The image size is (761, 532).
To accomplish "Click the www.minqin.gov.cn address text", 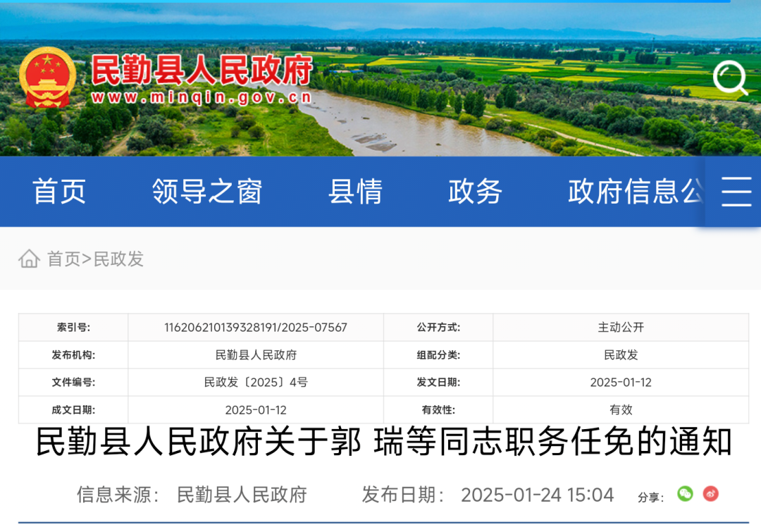I will (x=202, y=97).
